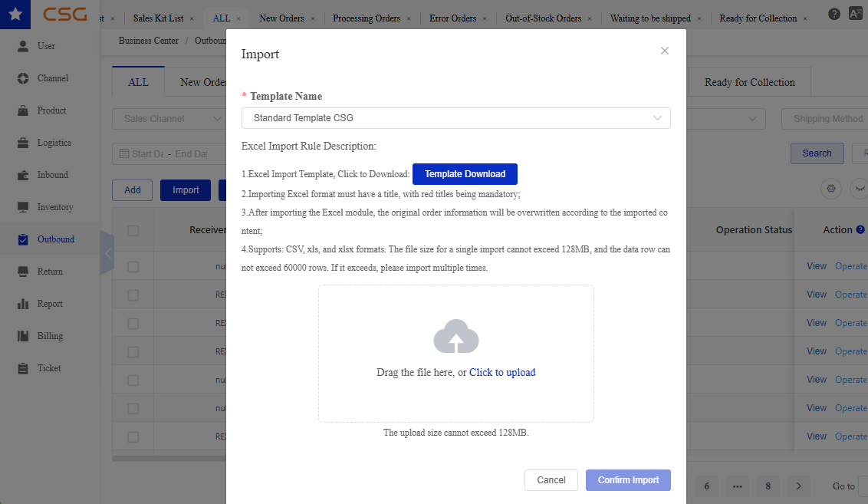Click the file drag-and-drop upload area
Viewport: 868px width, 504px height.
(455, 354)
